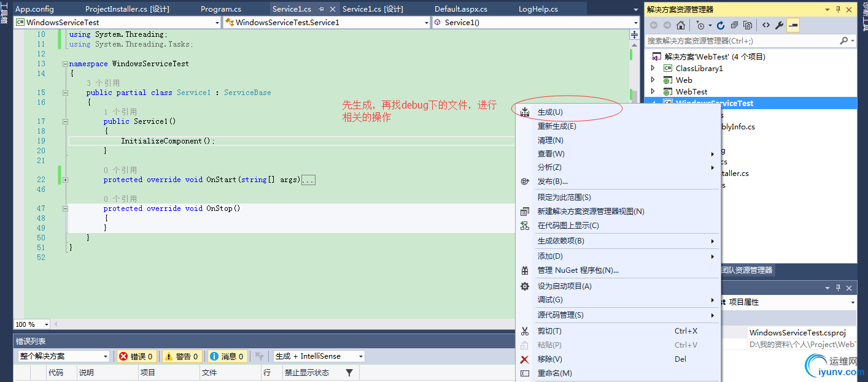Screen dimensions: 868x382
Task: Open the 生成 + IntelliSense dropdown
Action: [x=360, y=356]
